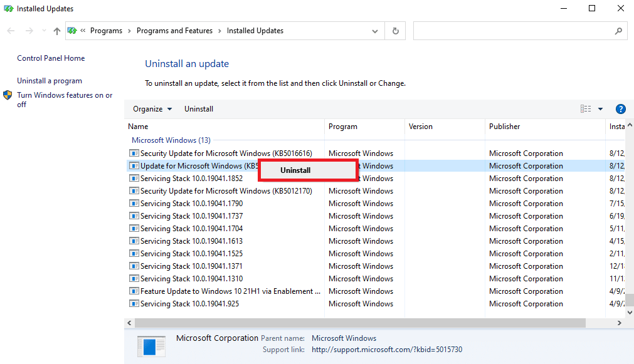Viewport: 634px width, 364px height.
Task: Choose Uninstall from the context menu
Action: coord(295,170)
